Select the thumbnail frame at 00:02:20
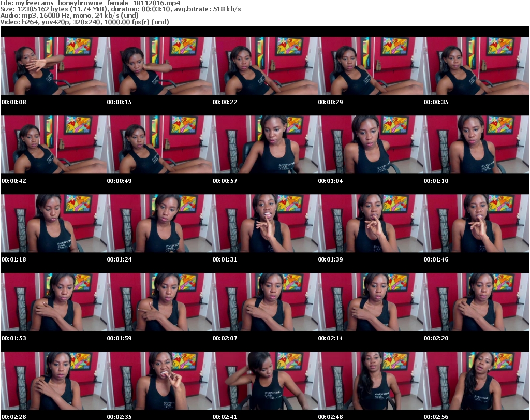This screenshot has height=420, width=530. (x=476, y=302)
